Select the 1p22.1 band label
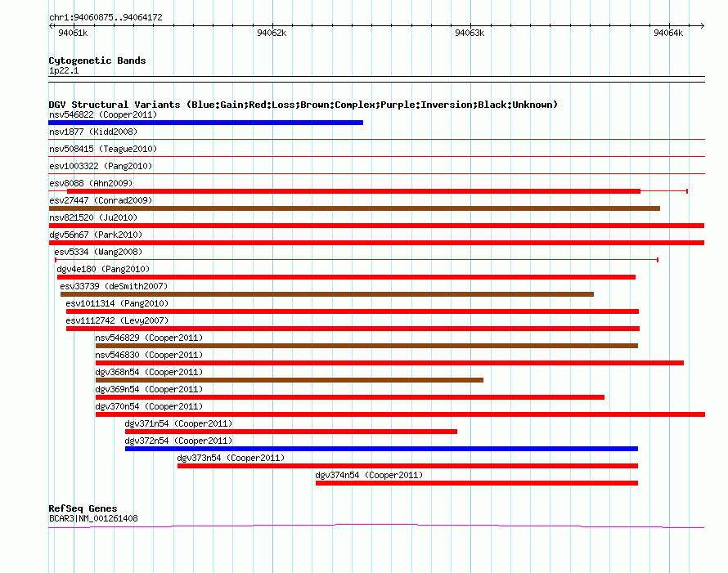Viewport: 728px width, 573px height. [x=64, y=70]
